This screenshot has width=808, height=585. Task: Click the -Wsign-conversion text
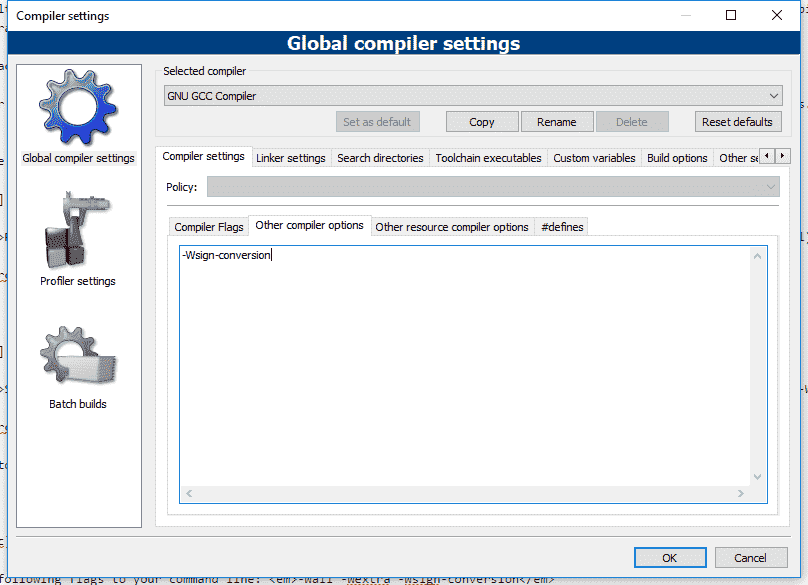(226, 255)
